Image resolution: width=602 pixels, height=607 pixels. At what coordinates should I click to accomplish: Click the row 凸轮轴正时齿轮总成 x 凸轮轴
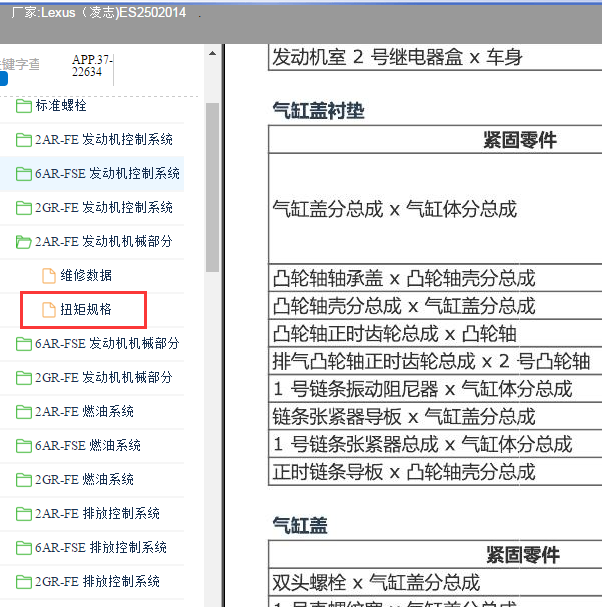pyautogui.click(x=435, y=334)
